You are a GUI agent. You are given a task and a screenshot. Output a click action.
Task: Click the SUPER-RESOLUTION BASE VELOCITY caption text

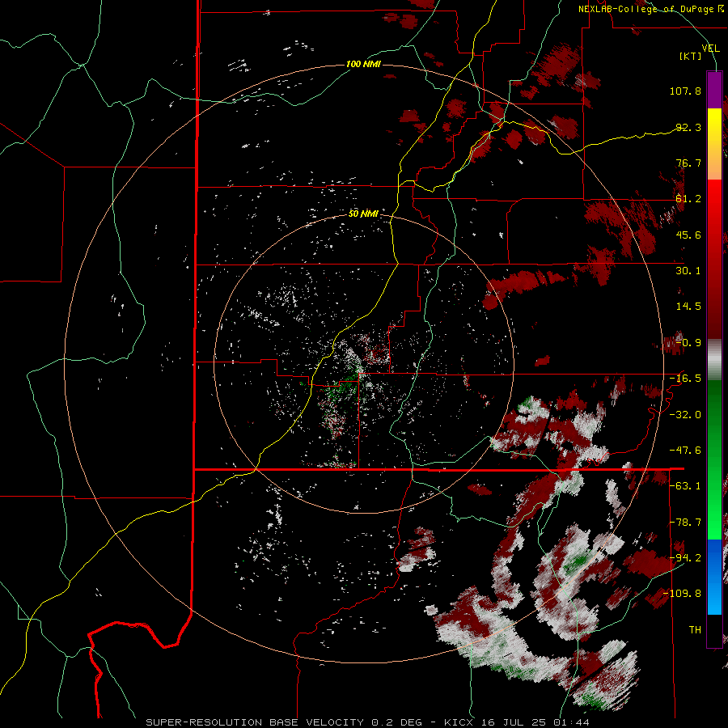pos(255,722)
